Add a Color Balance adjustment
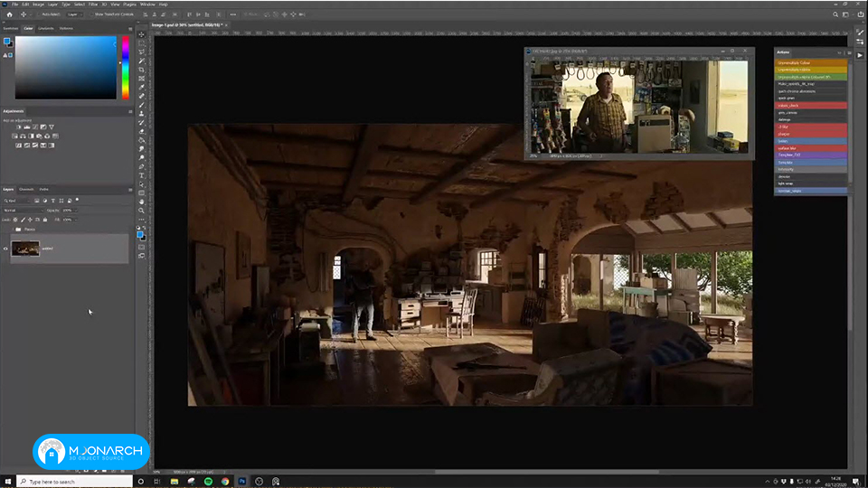 pyautogui.click(x=23, y=136)
